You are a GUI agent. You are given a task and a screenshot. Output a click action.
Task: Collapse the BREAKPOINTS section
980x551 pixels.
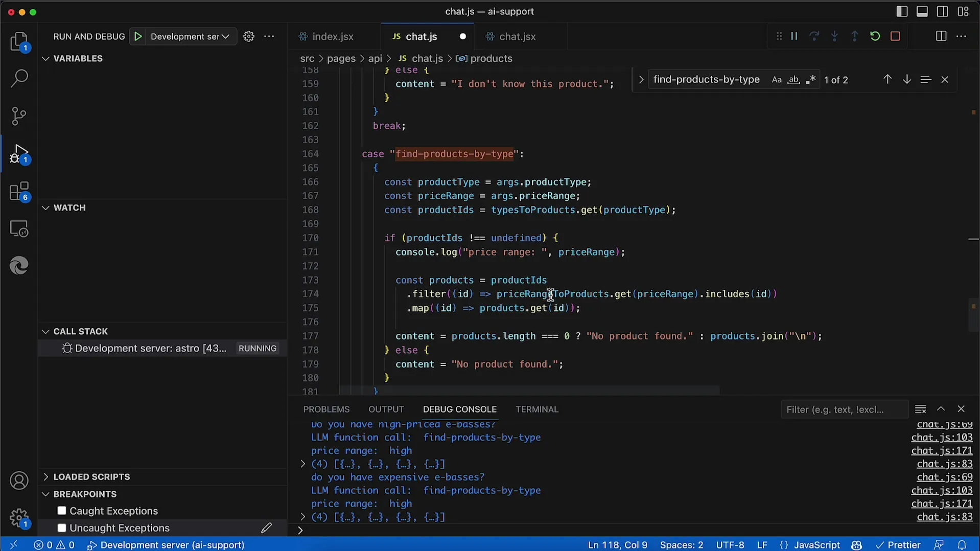[45, 494]
